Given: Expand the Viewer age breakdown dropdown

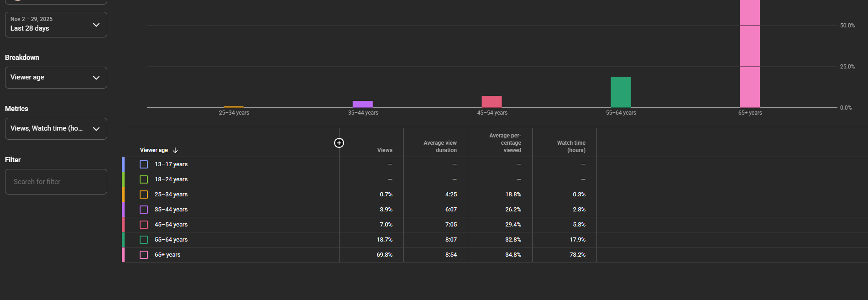Looking at the screenshot, I should (56, 78).
